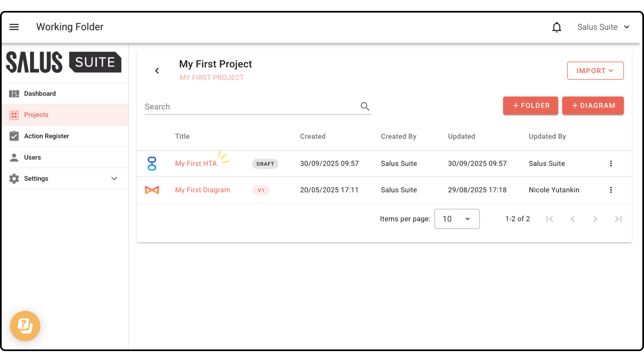
Task: Open the Import dropdown button
Action: coord(595,71)
